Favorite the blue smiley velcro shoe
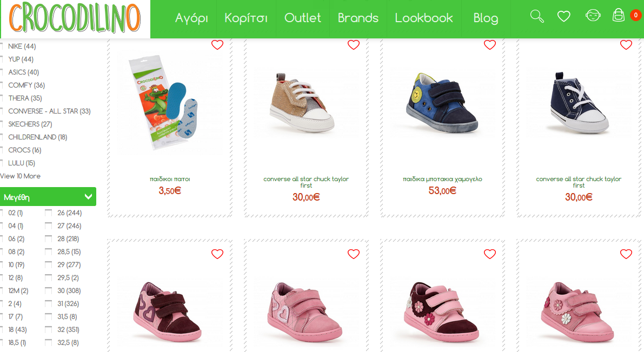Image resolution: width=644 pixels, height=352 pixels. (x=489, y=45)
